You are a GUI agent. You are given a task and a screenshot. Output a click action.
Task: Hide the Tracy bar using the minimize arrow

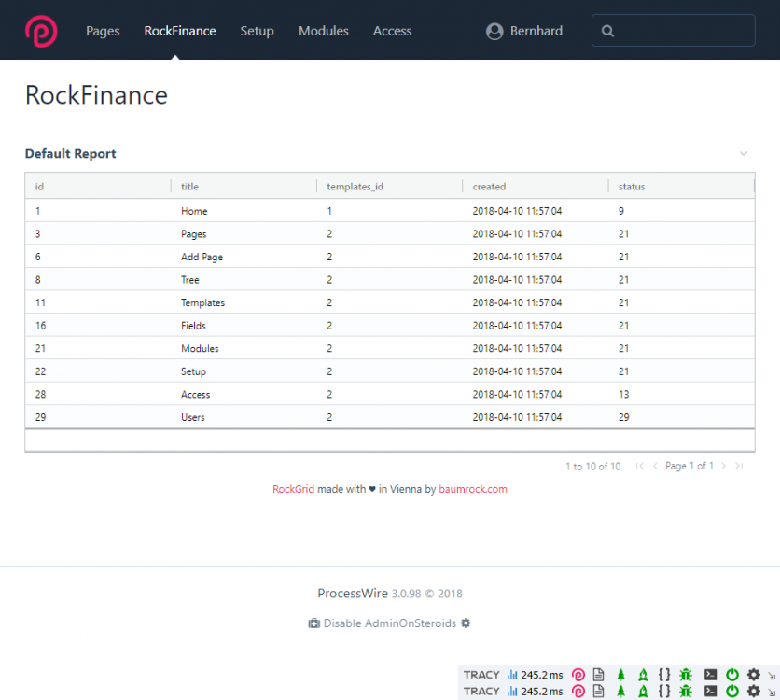pos(773,675)
